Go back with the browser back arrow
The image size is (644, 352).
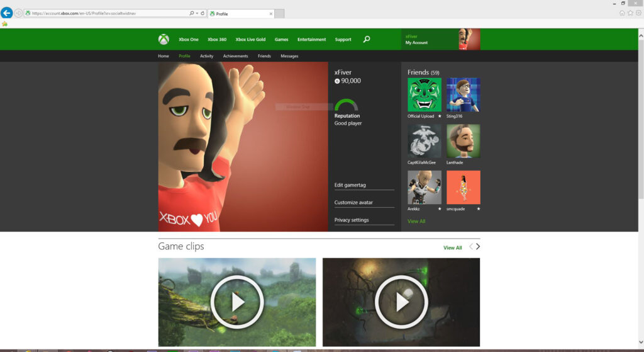coord(7,13)
